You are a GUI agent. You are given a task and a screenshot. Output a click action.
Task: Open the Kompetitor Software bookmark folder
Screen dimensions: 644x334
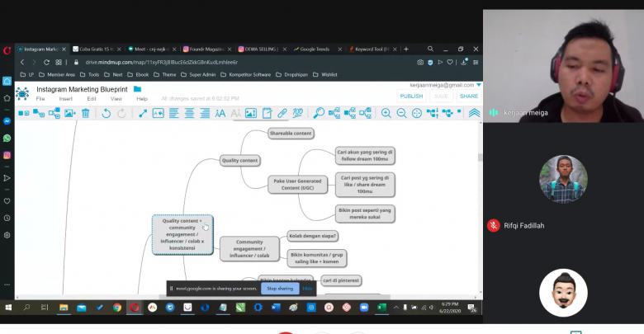[245, 75]
